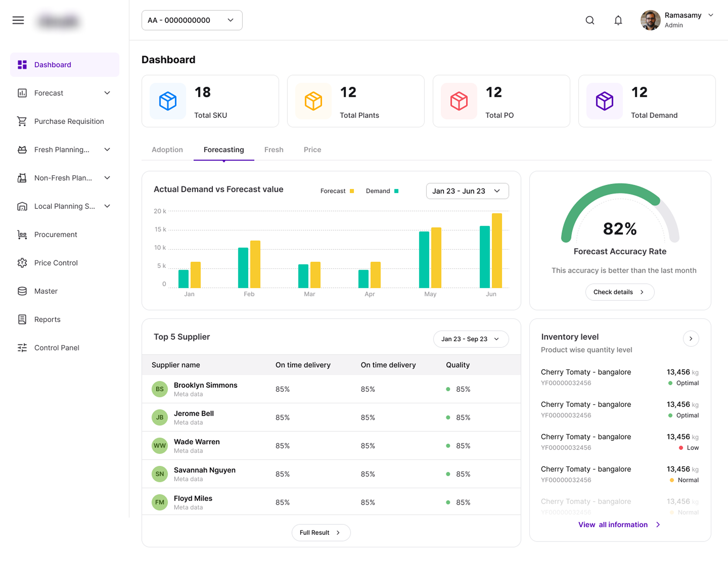The width and height of the screenshot is (728, 564).
Task: Open notifications bell
Action: coord(618,20)
